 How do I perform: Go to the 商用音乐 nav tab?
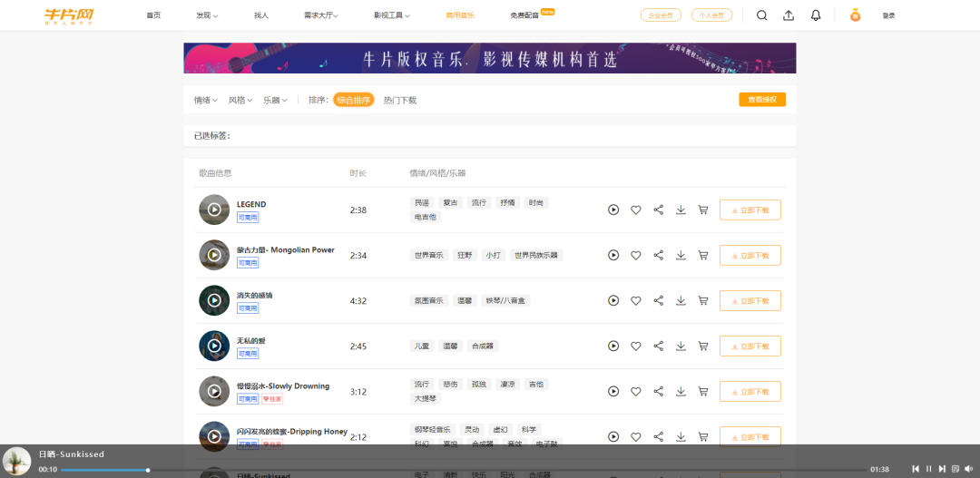pyautogui.click(x=460, y=15)
